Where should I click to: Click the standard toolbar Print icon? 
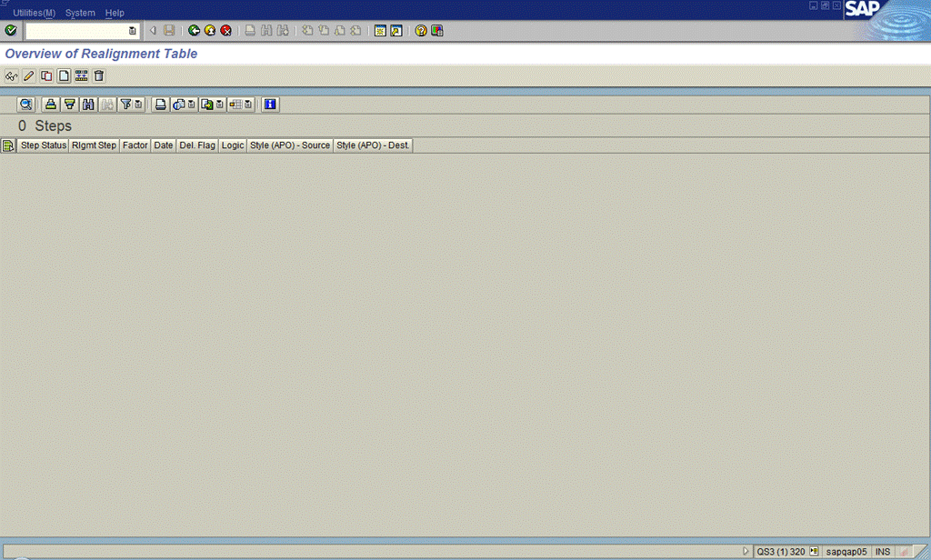(250, 30)
